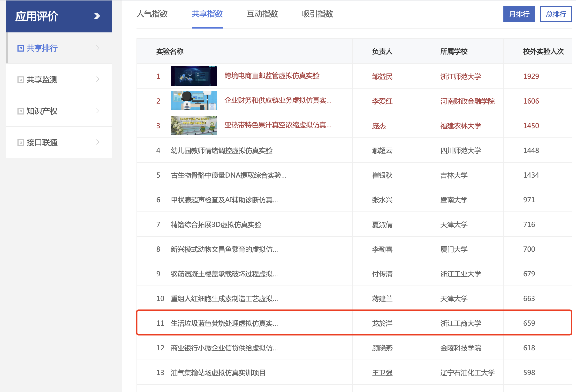Click the square icon next to 共享排行
This screenshot has height=392, width=576.
point(21,48)
